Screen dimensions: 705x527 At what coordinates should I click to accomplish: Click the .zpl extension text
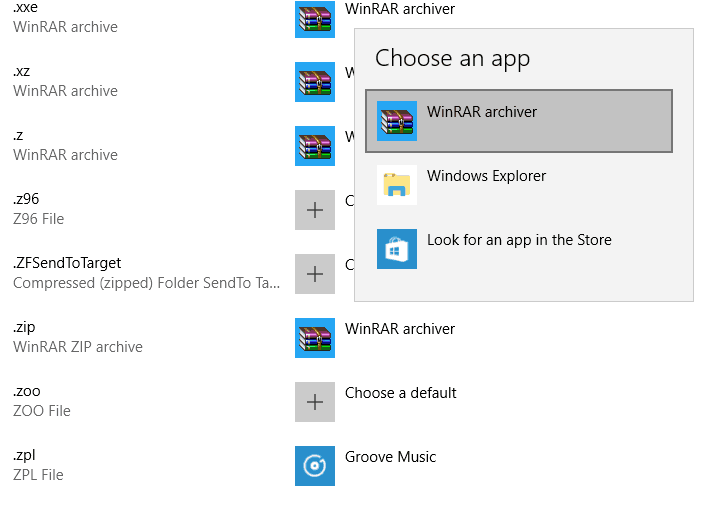[24, 455]
